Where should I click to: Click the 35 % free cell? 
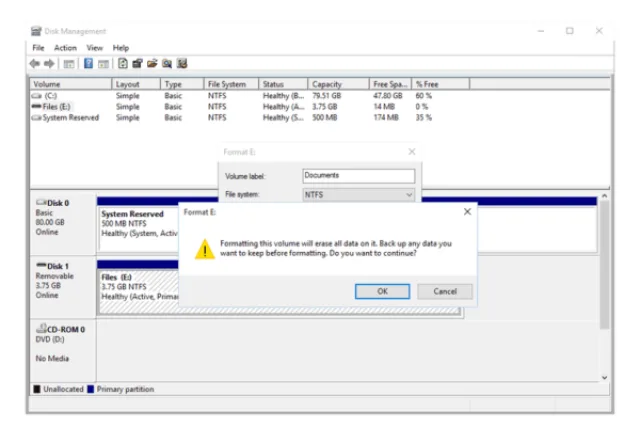pos(423,118)
